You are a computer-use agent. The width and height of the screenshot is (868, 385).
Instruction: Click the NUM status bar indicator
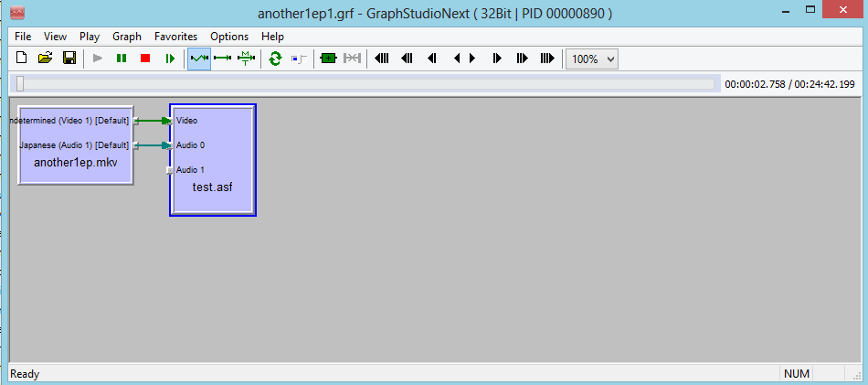(x=796, y=374)
